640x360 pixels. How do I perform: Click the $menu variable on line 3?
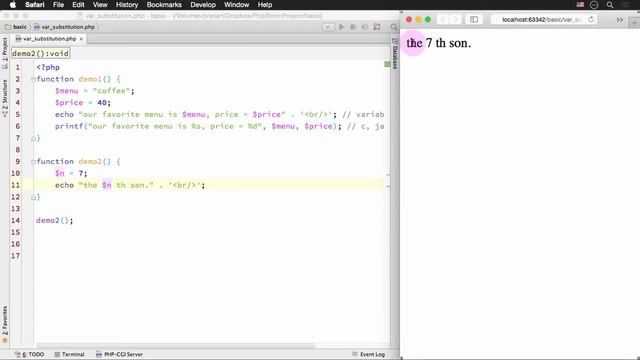(67, 91)
